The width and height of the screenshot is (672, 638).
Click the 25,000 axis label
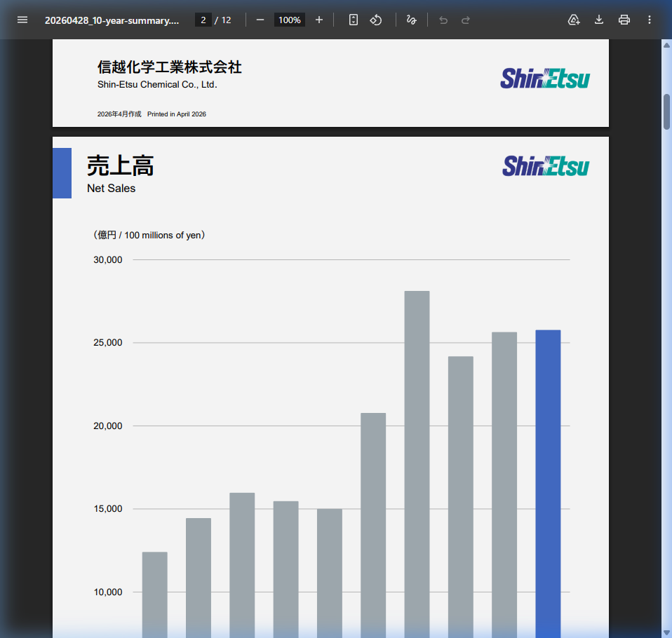(x=107, y=342)
